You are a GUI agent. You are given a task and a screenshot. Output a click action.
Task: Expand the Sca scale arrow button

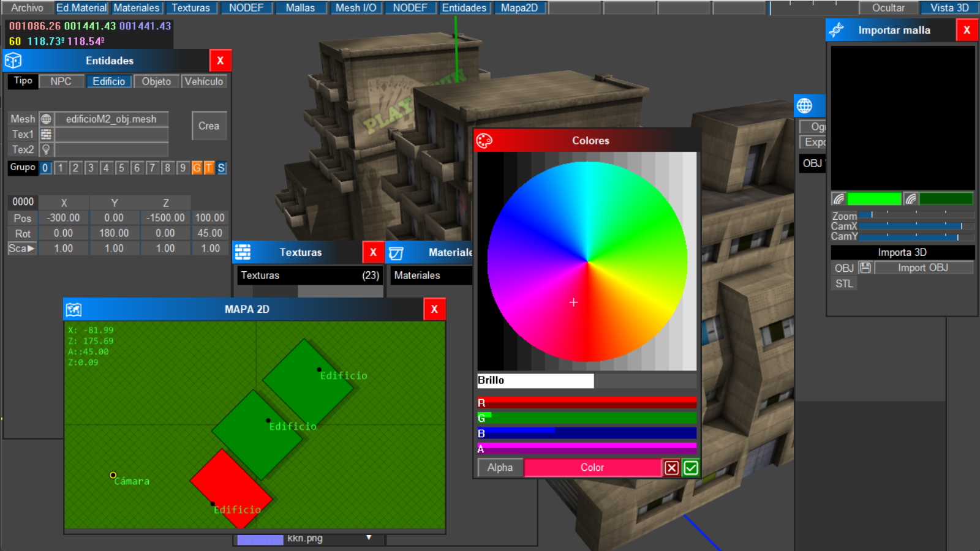(22, 249)
